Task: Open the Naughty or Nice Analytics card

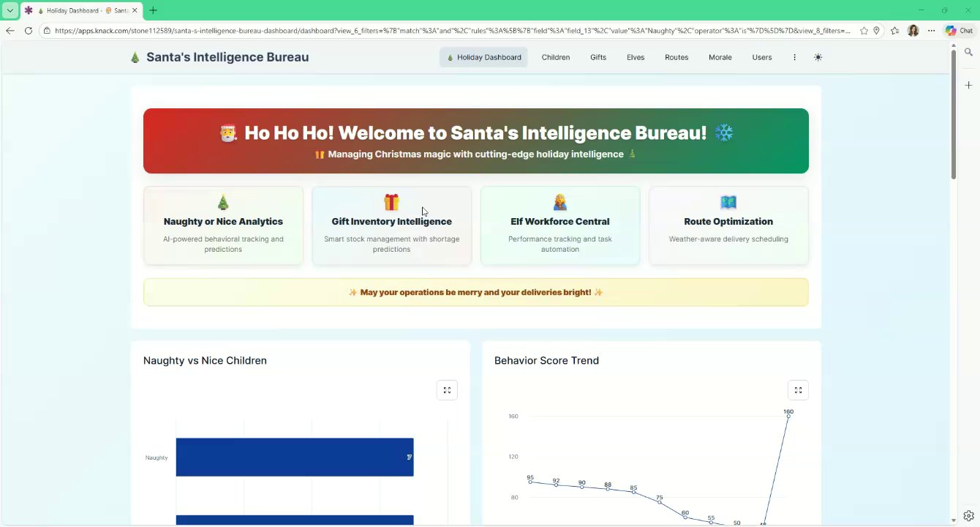Action: (223, 225)
